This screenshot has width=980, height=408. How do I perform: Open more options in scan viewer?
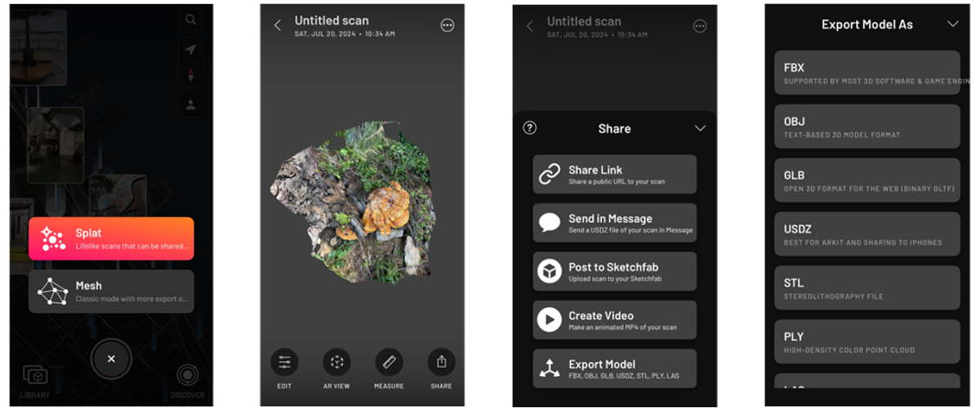pos(447,25)
